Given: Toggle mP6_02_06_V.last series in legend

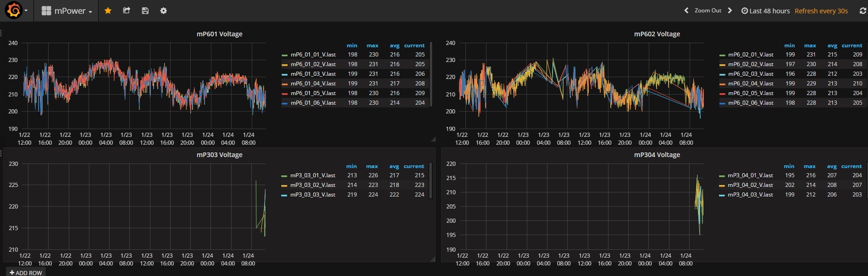Looking at the screenshot, I should [750, 103].
